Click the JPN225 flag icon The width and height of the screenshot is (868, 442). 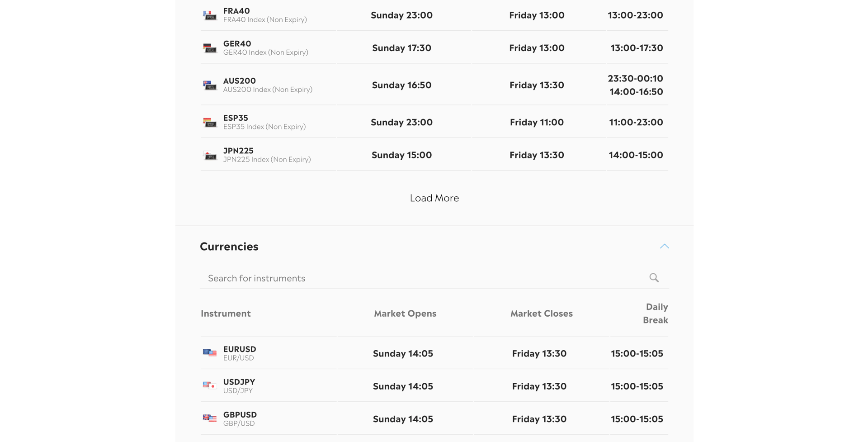210,155
